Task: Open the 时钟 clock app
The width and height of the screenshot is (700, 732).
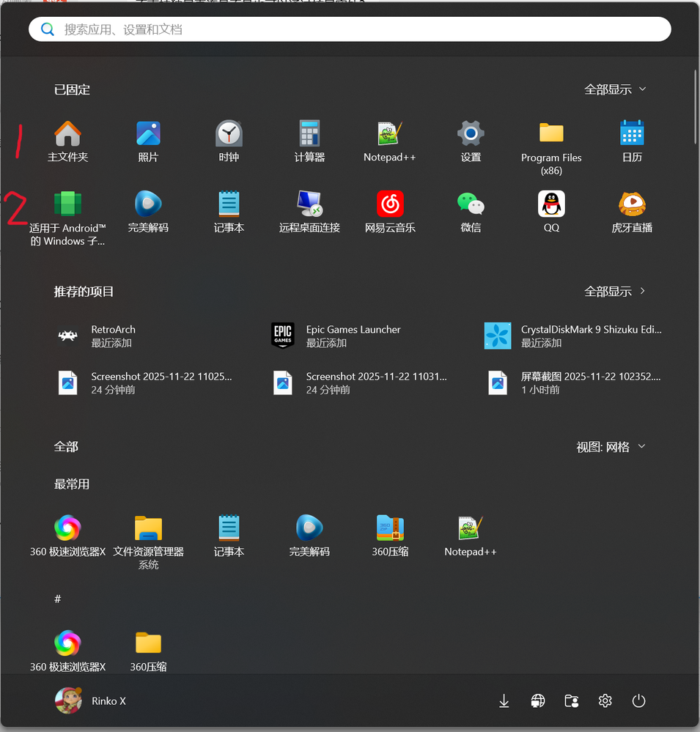Action: pyautogui.click(x=229, y=141)
